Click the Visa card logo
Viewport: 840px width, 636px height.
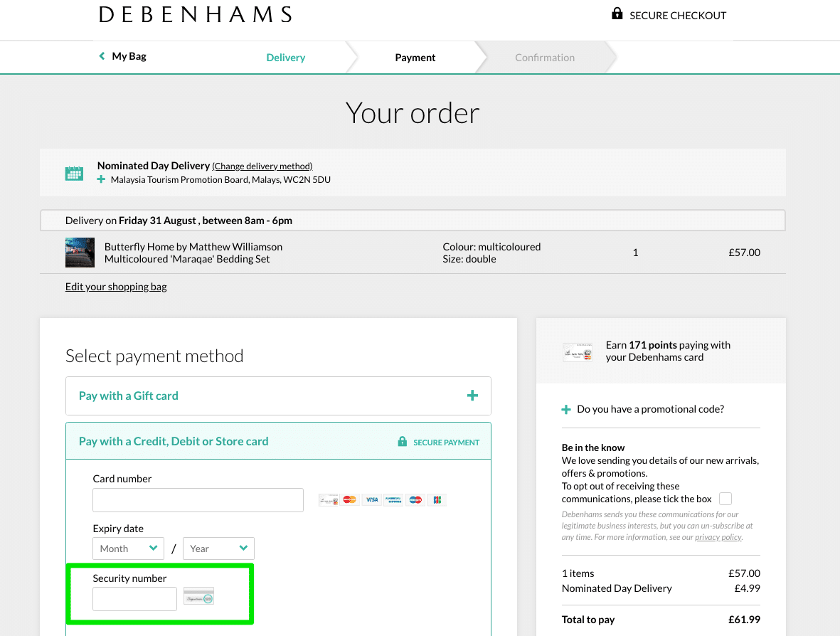click(372, 500)
